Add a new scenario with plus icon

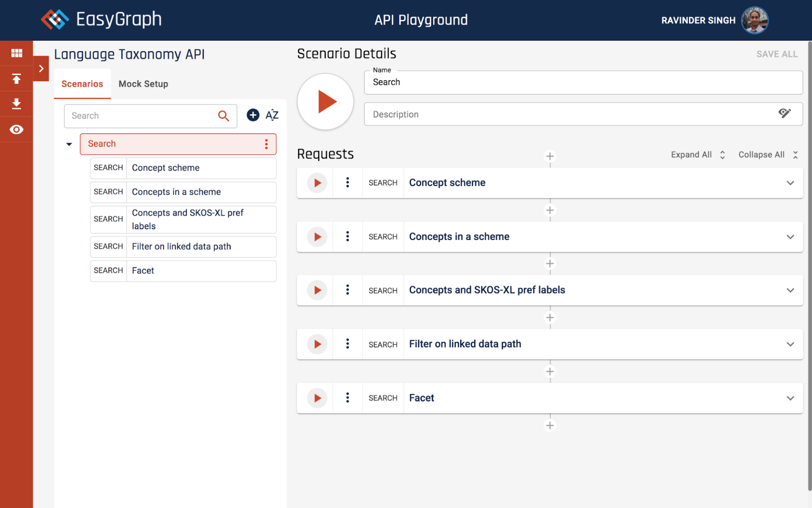[253, 115]
